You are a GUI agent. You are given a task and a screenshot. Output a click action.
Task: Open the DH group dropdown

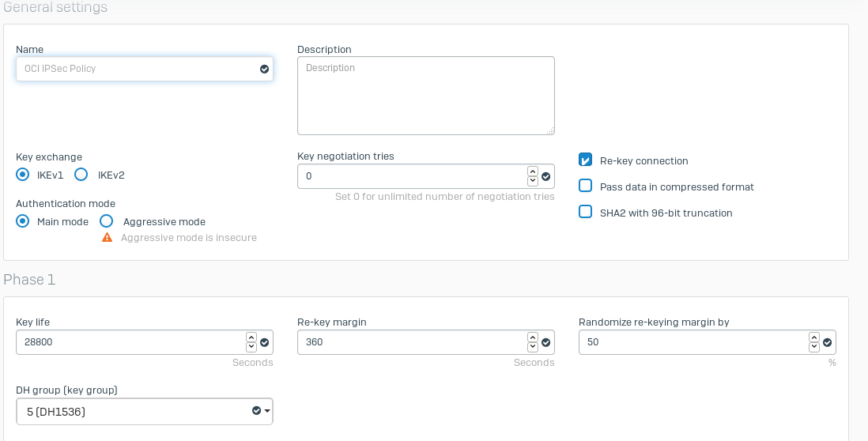pyautogui.click(x=145, y=411)
